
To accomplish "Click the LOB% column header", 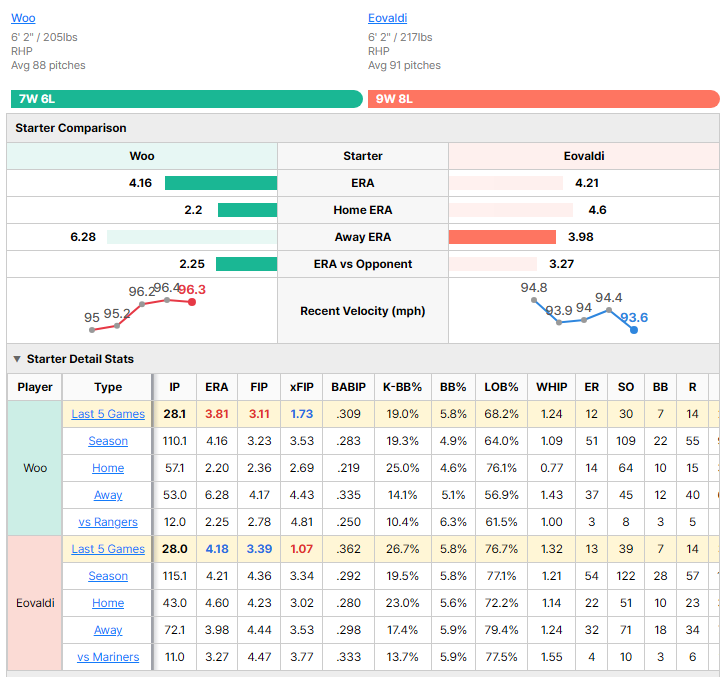I will click(x=501, y=387).
